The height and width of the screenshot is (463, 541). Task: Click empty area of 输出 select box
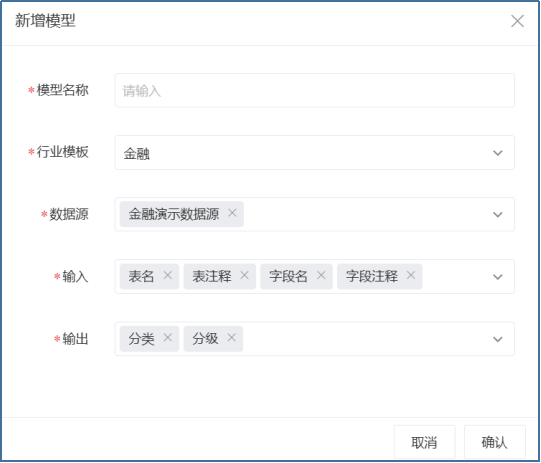366,339
